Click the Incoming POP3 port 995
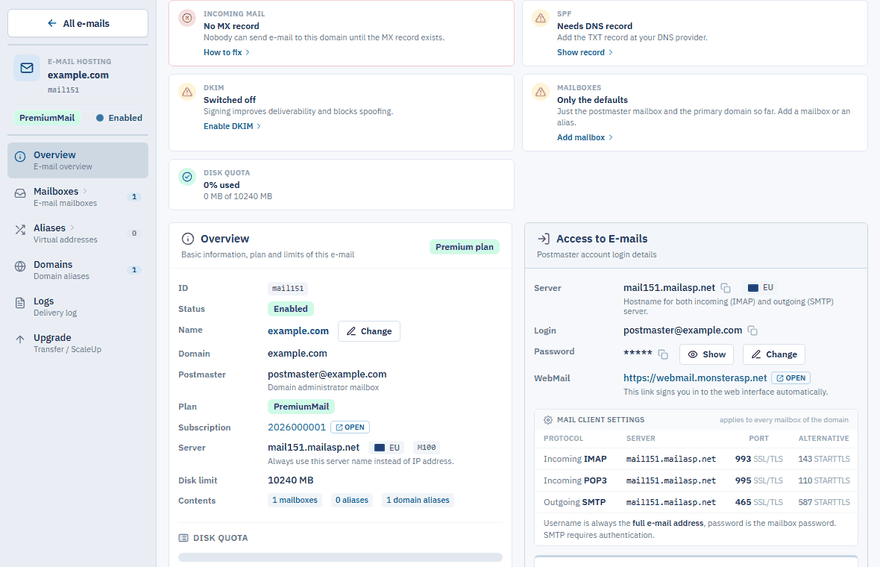Viewport: 880px width, 567px height. pos(743,481)
